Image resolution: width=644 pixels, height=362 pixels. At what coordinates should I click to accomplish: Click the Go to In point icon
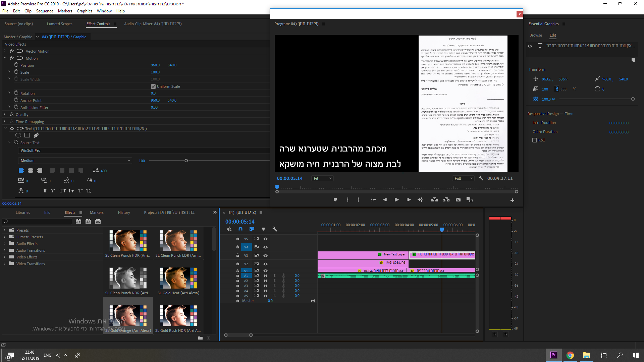(x=373, y=200)
